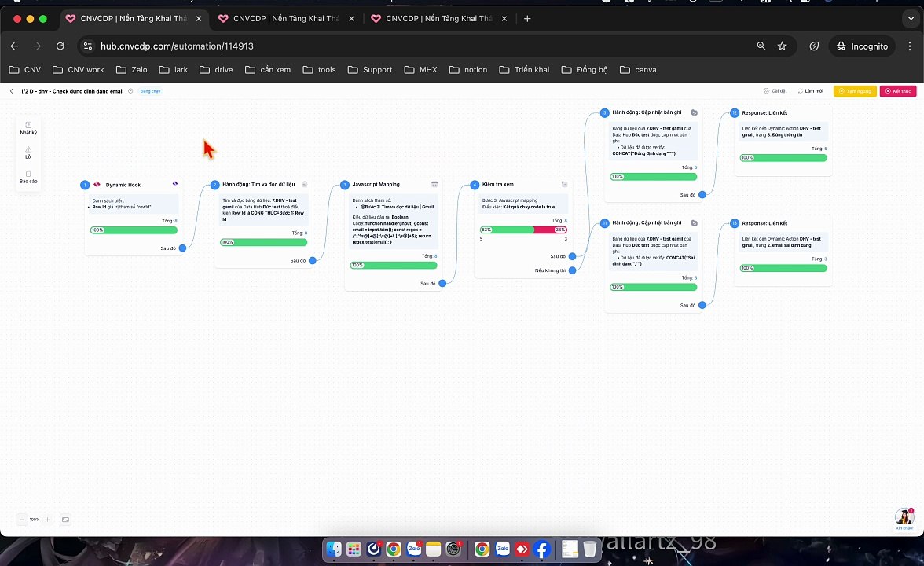Open the CNV work bookmark folder

(x=79, y=69)
